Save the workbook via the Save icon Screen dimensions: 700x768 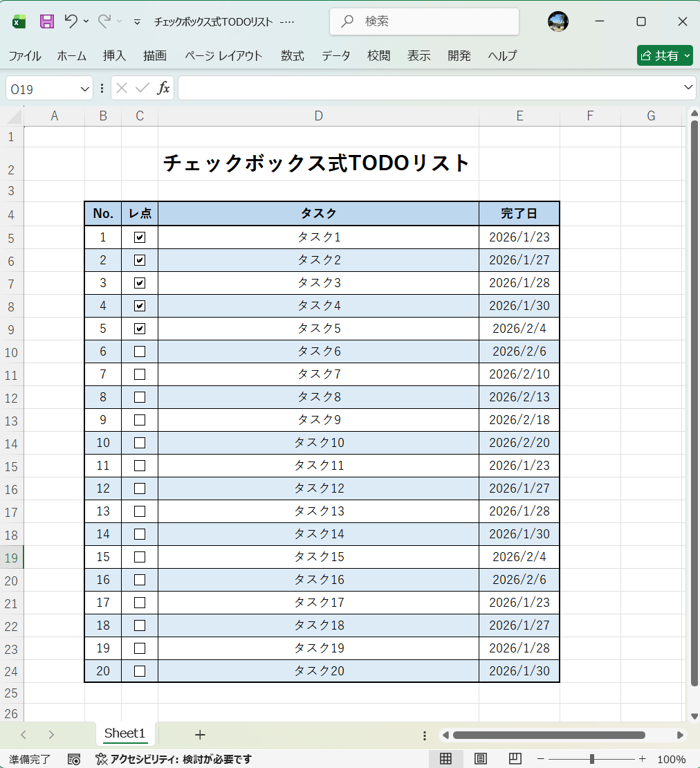pyautogui.click(x=46, y=21)
